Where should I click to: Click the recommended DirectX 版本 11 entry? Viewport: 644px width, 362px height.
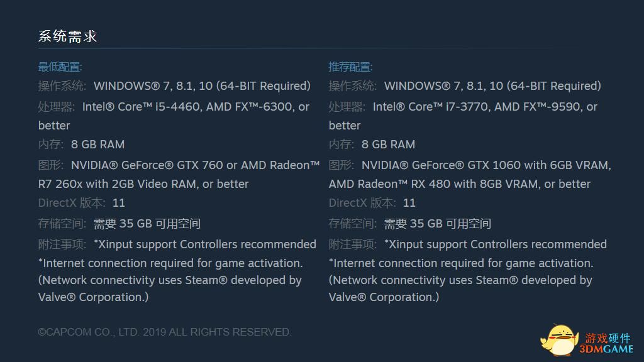coord(372,203)
